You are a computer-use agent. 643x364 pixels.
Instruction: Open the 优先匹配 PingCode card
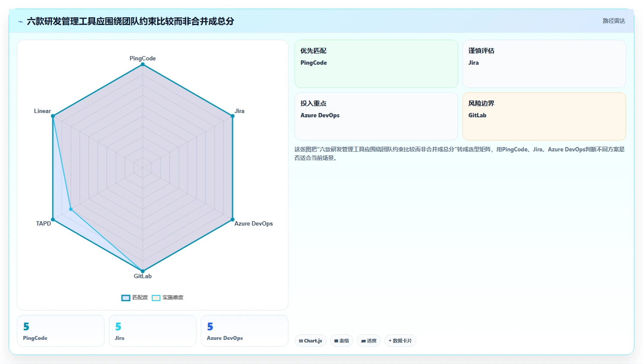click(376, 64)
